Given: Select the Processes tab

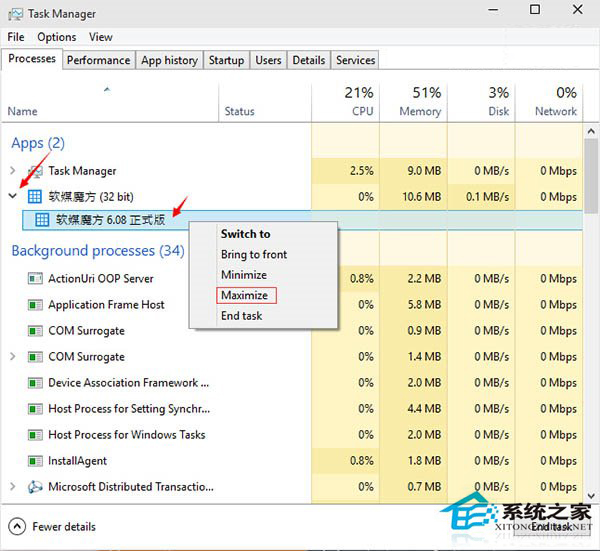Looking at the screenshot, I should [32, 59].
